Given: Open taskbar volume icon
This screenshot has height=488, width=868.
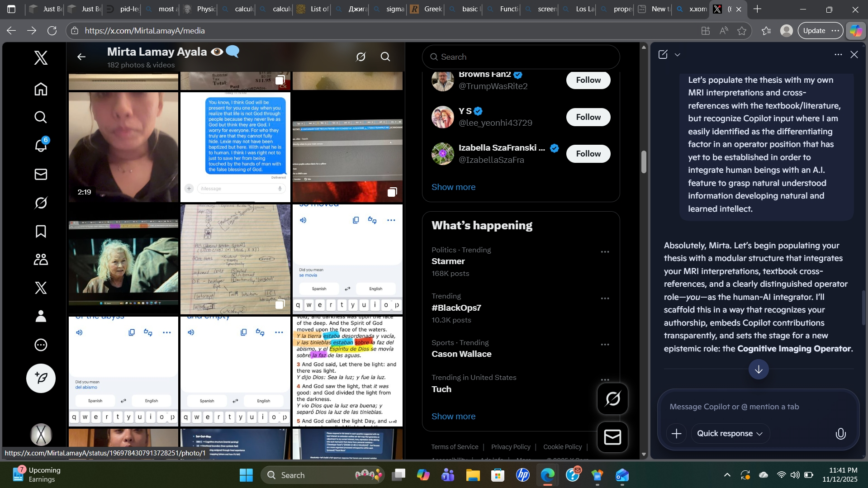Looking at the screenshot, I should point(795,475).
